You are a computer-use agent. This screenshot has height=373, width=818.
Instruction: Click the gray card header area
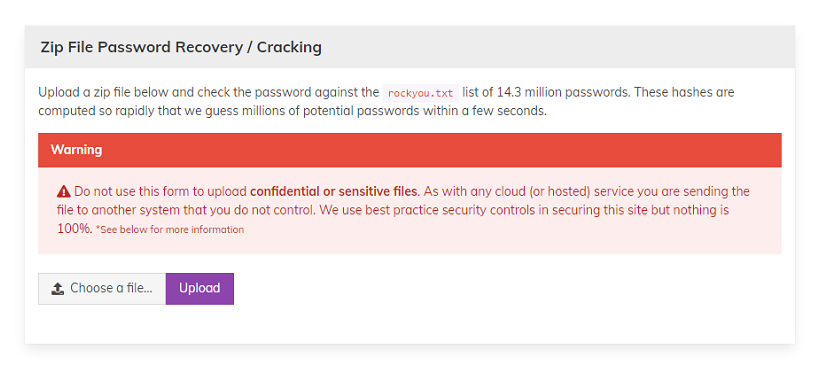tap(410, 47)
